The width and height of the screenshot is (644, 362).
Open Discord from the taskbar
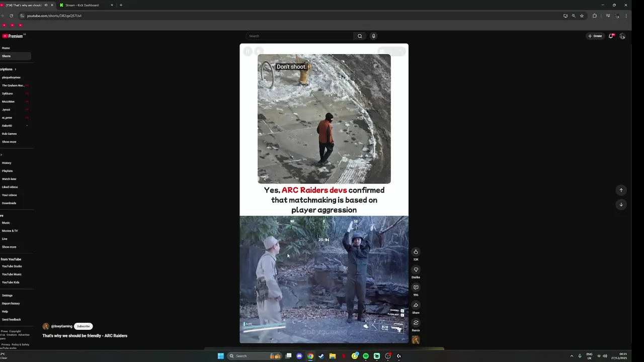[299, 356]
